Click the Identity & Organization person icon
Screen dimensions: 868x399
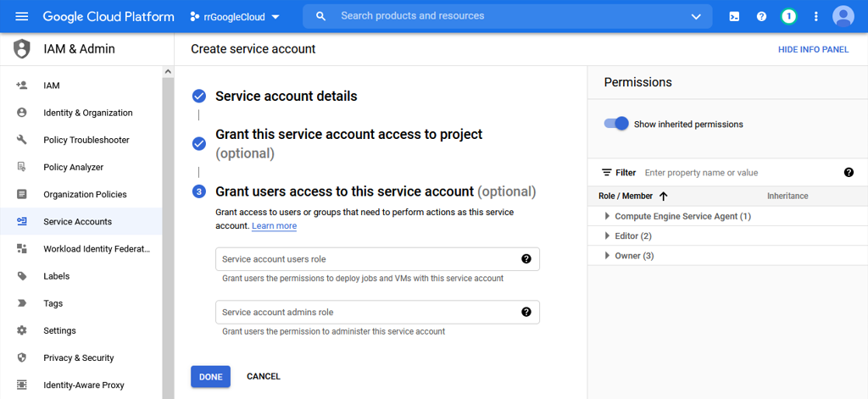pyautogui.click(x=21, y=113)
